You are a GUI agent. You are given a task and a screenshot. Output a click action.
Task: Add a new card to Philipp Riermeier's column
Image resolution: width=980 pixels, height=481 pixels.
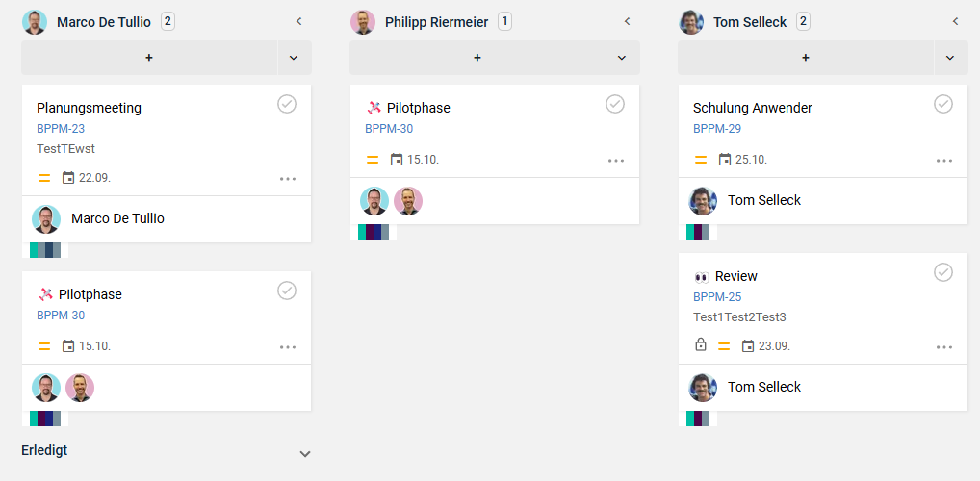coord(477,58)
